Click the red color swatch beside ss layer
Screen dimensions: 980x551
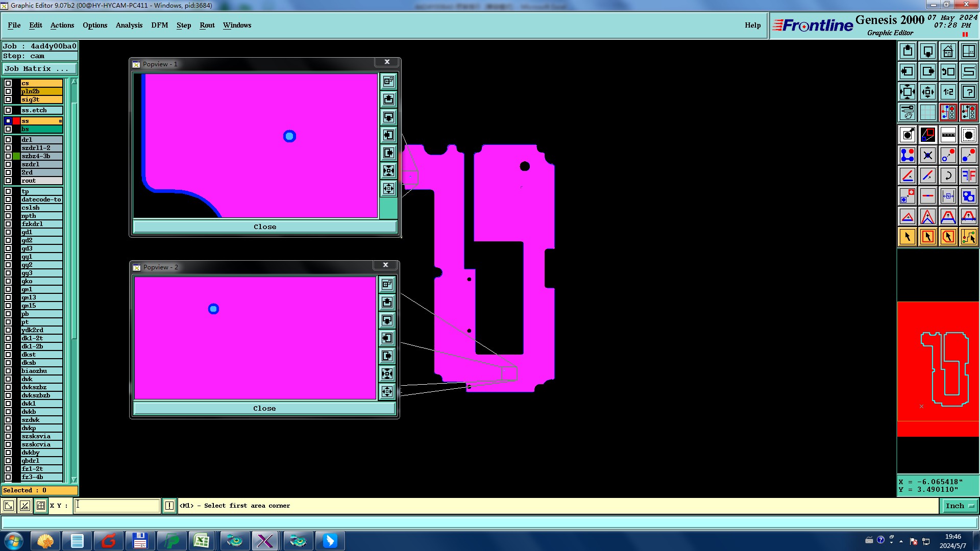(x=16, y=121)
